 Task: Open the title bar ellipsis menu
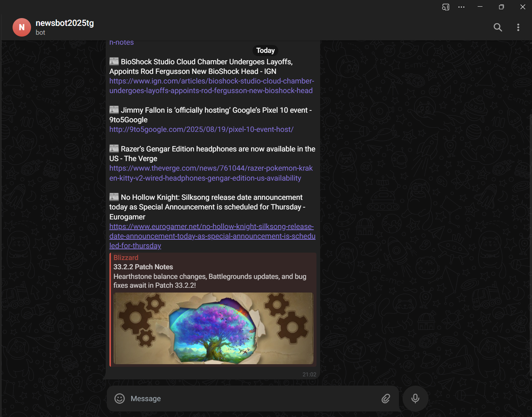tap(461, 7)
